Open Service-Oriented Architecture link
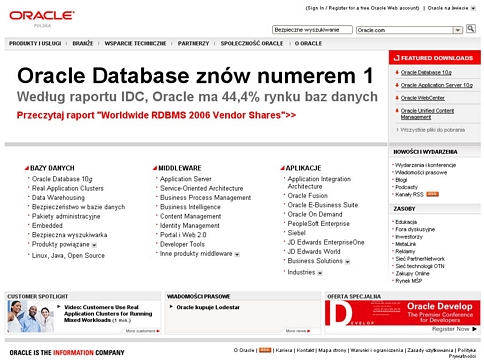This screenshot has width=484, height=360. (x=201, y=188)
